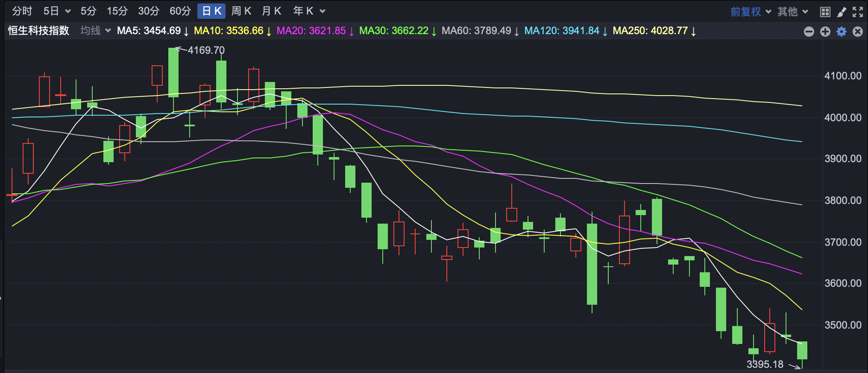Enter fullscreen using the expand icon
The height and width of the screenshot is (373, 868).
click(858, 12)
